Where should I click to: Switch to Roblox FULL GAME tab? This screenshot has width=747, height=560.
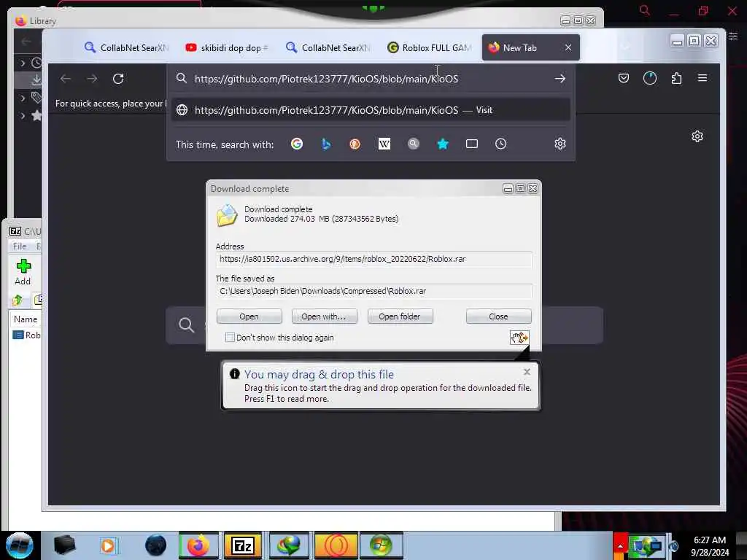pos(430,47)
